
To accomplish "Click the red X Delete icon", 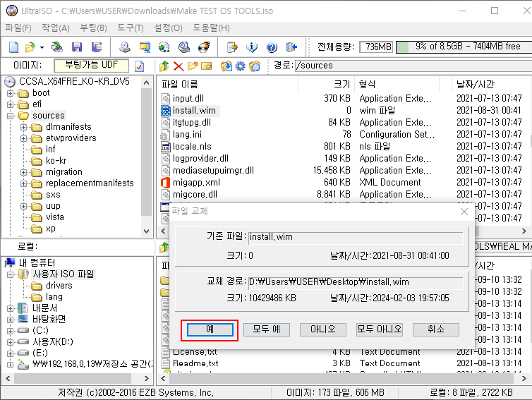I will click(179, 66).
